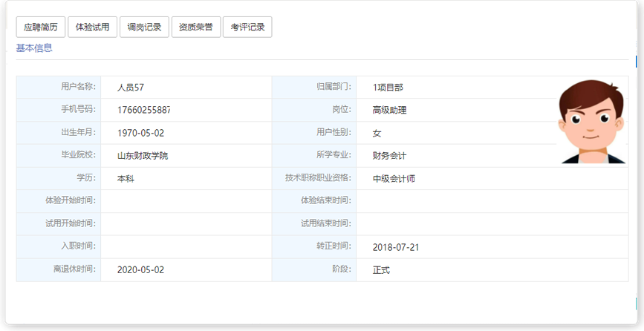This screenshot has width=644, height=331.
Task: Switch to the 体验试用 tab
Action: pos(92,27)
